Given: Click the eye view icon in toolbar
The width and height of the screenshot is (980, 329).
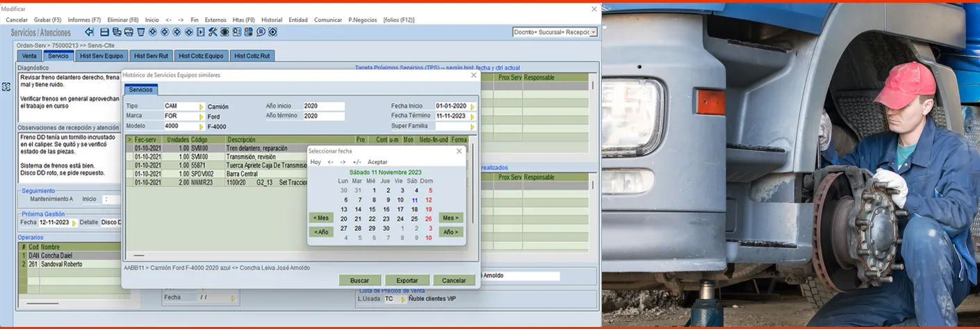Looking at the screenshot, I should (x=225, y=32).
